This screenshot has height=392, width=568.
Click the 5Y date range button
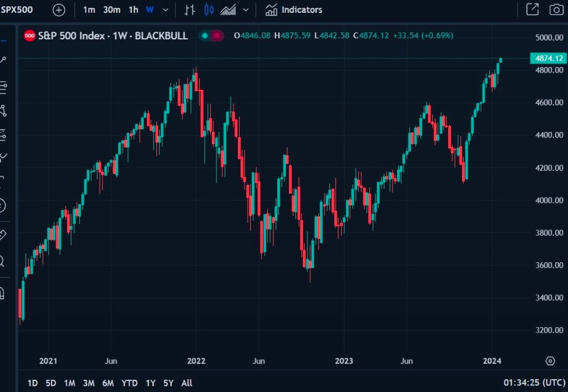169,383
